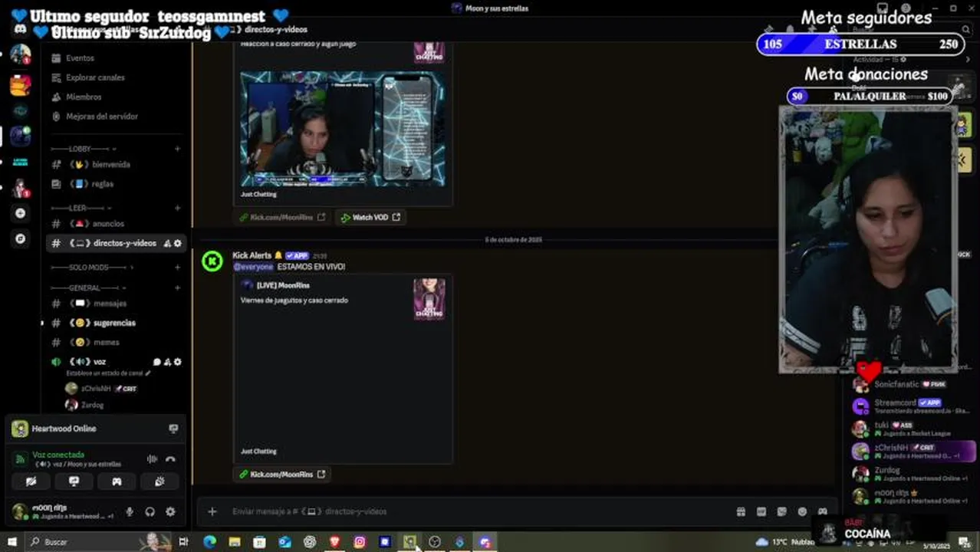Click the Add a Server plus icon
Image resolution: width=980 pixels, height=552 pixels.
pos(21,213)
